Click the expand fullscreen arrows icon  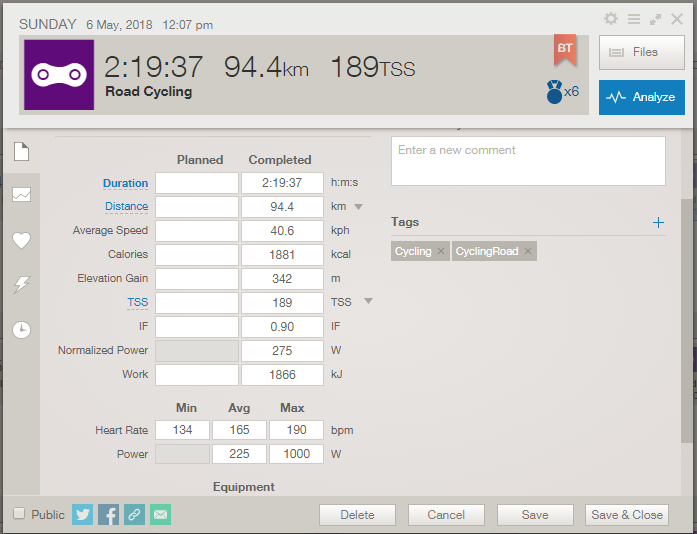(x=655, y=19)
